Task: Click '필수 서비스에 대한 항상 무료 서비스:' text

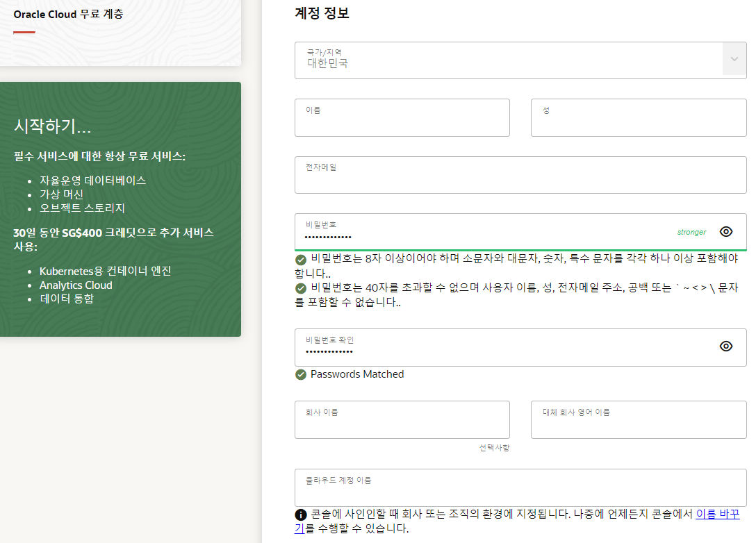Action: click(99, 156)
